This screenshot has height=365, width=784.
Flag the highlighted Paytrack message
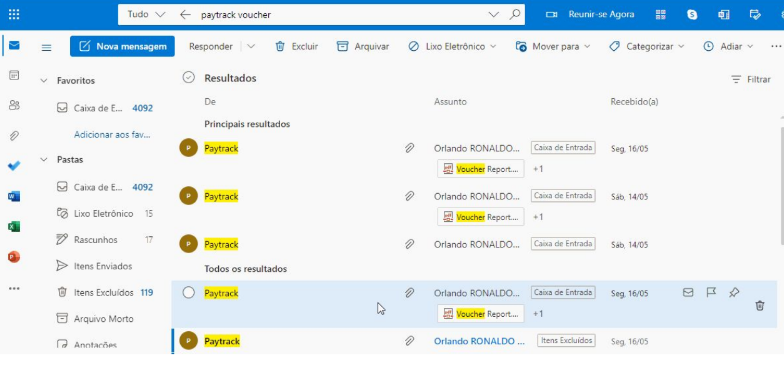(711, 292)
